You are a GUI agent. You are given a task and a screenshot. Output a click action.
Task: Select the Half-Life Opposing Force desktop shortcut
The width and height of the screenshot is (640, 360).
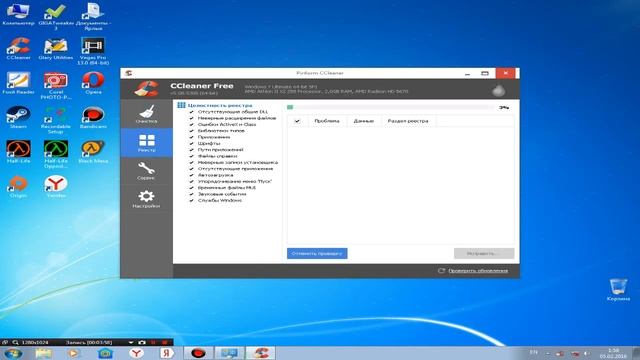tap(56, 154)
